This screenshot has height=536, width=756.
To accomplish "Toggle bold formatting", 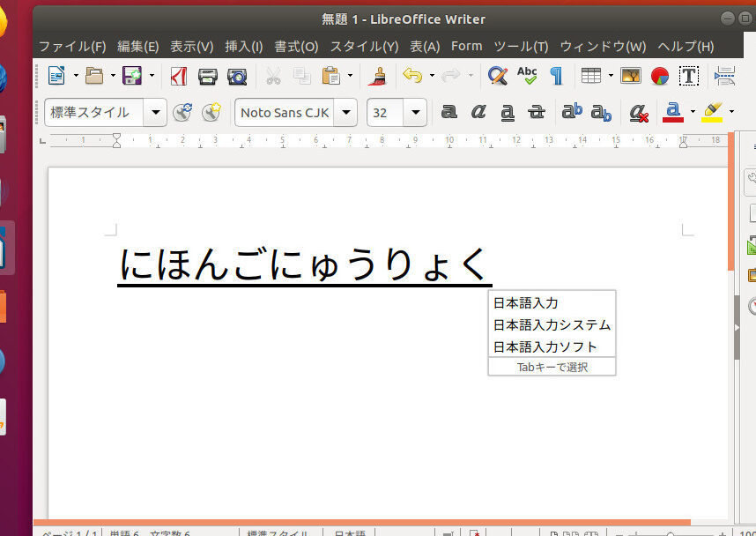I will (x=449, y=112).
